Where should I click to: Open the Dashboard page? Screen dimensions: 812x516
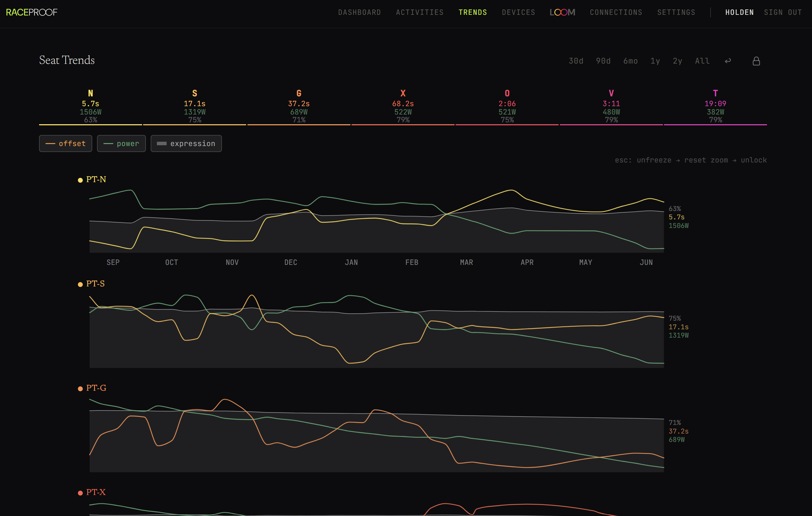coord(359,12)
